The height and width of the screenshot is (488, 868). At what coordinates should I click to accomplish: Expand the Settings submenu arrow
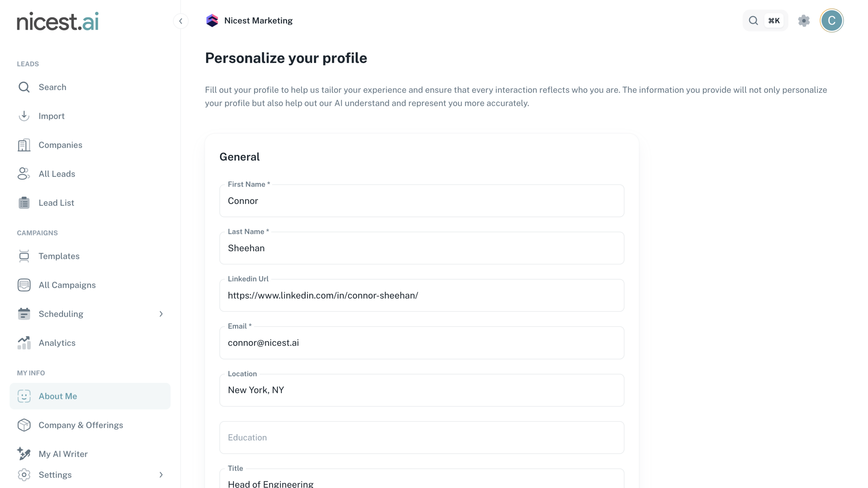[x=161, y=474]
